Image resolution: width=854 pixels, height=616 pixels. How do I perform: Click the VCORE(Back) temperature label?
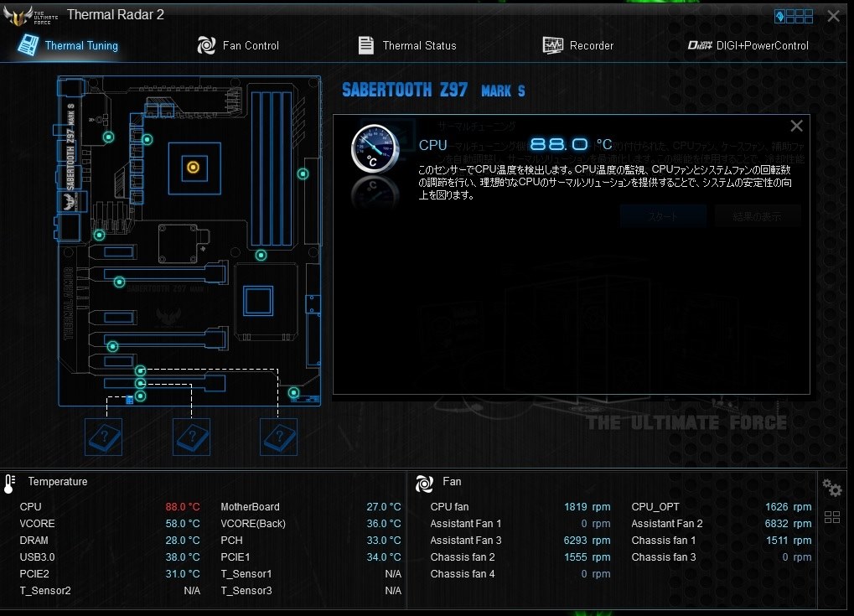point(253,524)
